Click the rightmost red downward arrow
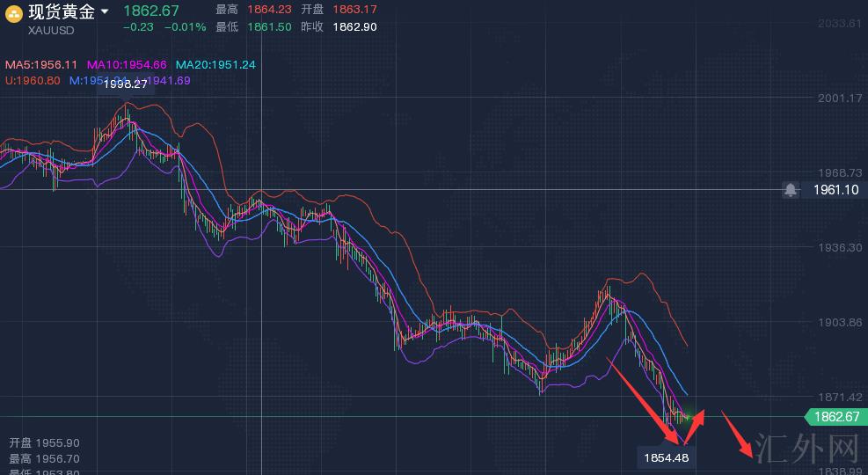The image size is (868, 475). point(738,435)
